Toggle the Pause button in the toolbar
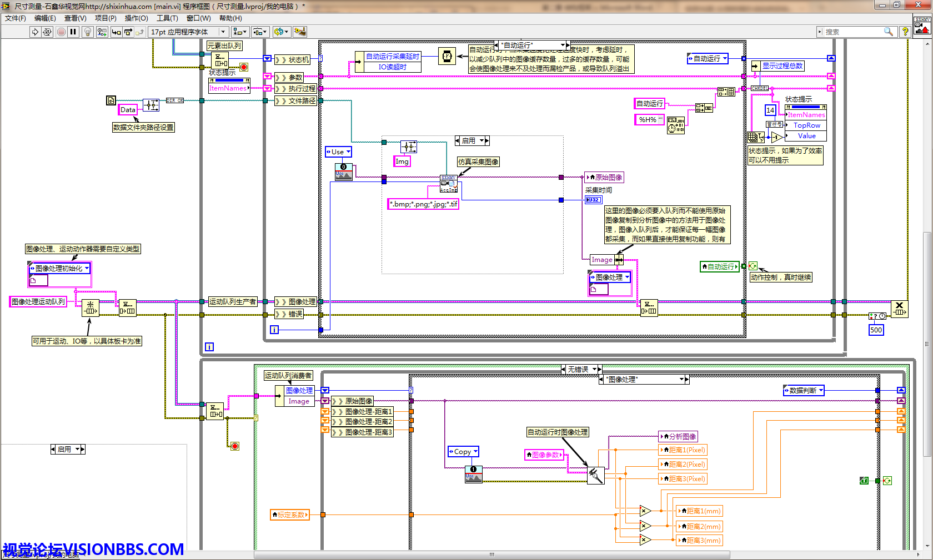Viewport: 933px width, 560px height. [x=73, y=32]
